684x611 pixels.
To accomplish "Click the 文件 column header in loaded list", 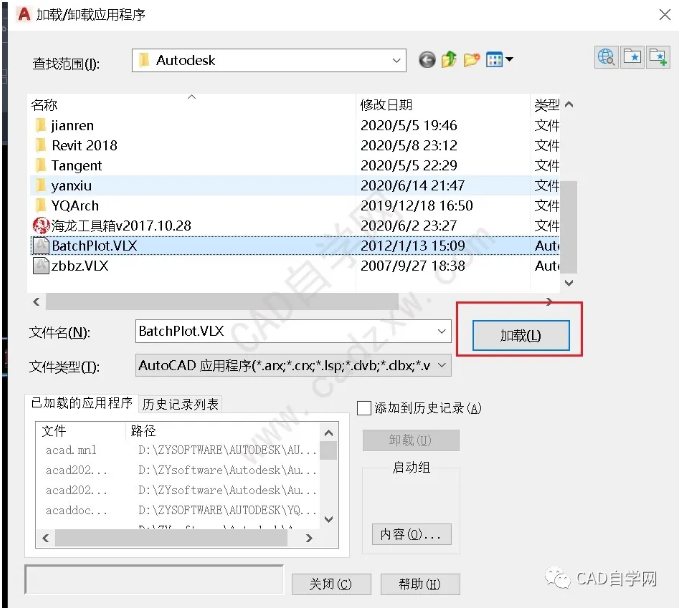I will 81,431.
